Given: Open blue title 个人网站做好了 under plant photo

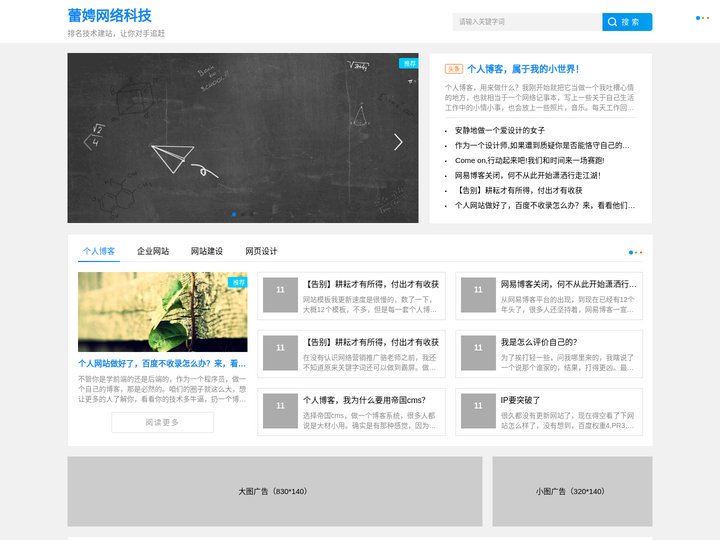Looking at the screenshot, I should [x=162, y=363].
